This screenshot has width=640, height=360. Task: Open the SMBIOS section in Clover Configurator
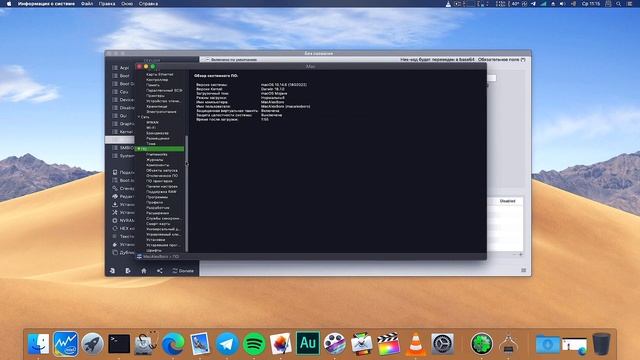click(x=123, y=148)
